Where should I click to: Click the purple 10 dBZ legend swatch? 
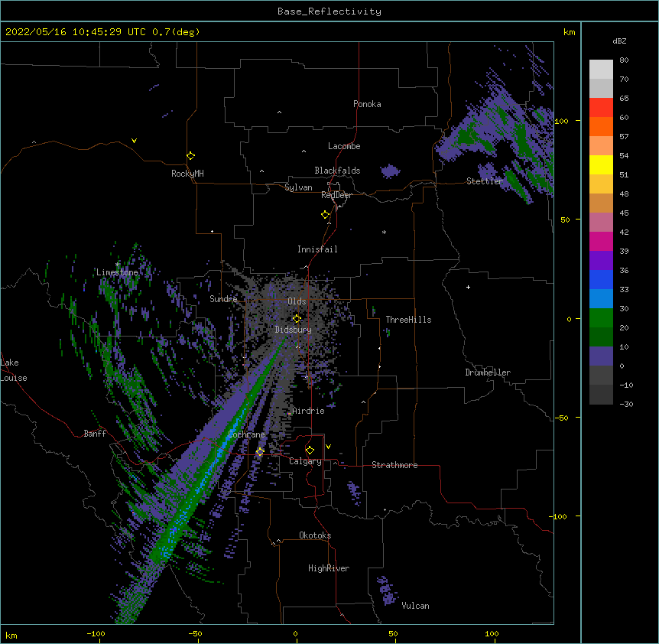(601, 356)
